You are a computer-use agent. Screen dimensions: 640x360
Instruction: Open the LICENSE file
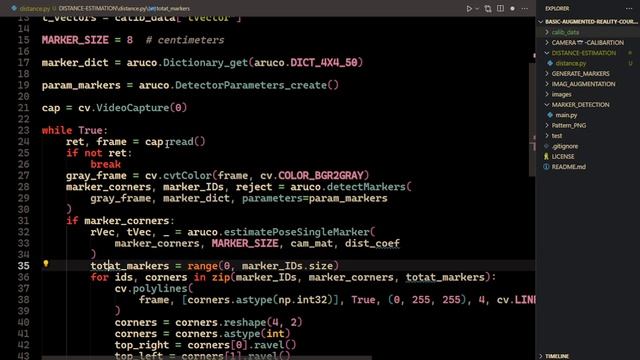(x=562, y=156)
